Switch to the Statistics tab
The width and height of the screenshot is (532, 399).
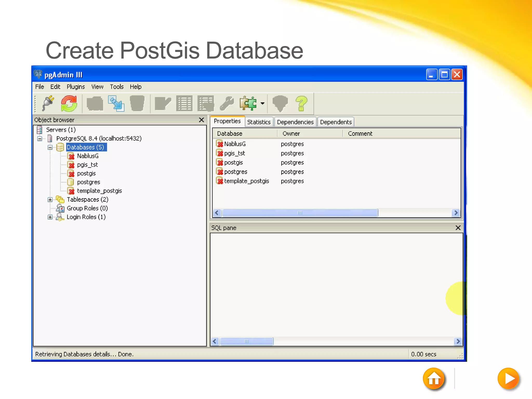(259, 122)
